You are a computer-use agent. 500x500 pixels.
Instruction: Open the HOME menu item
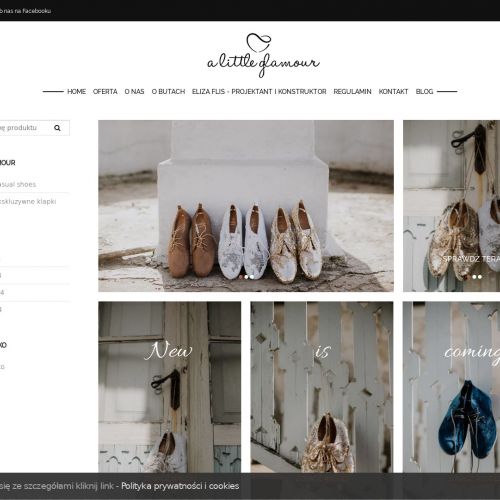tap(76, 92)
